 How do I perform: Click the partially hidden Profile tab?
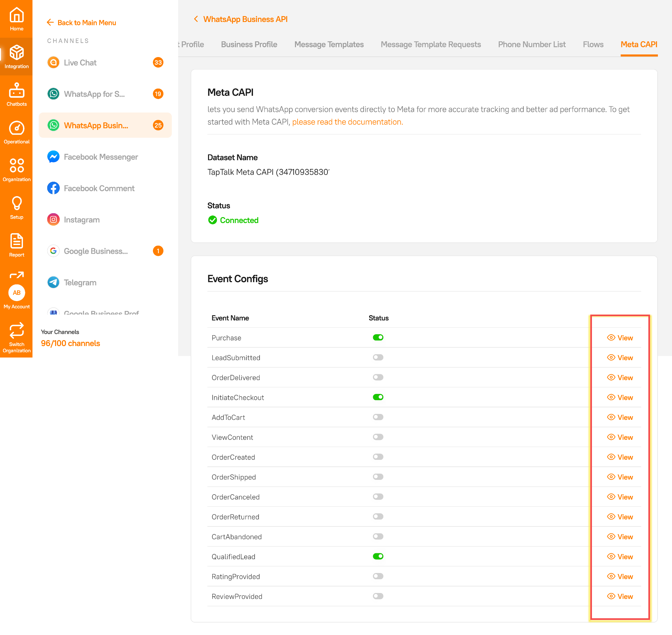[191, 44]
